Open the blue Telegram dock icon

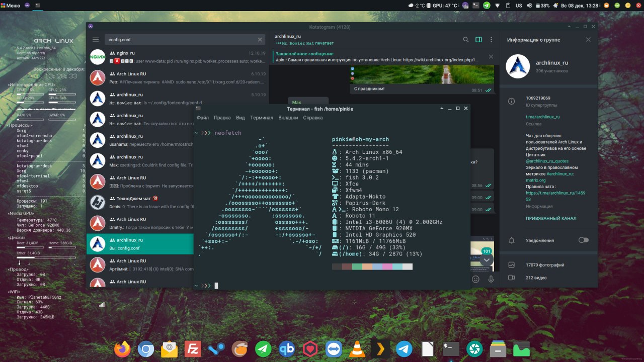404,348
